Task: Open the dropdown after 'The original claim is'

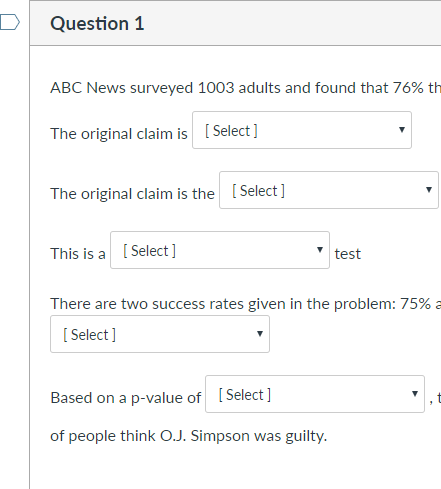Action: point(302,130)
